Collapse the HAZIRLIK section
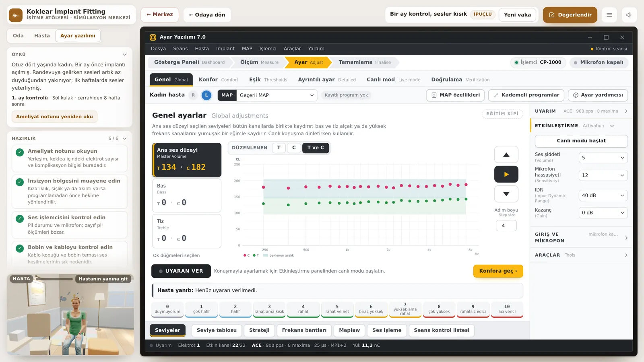 [124, 138]
